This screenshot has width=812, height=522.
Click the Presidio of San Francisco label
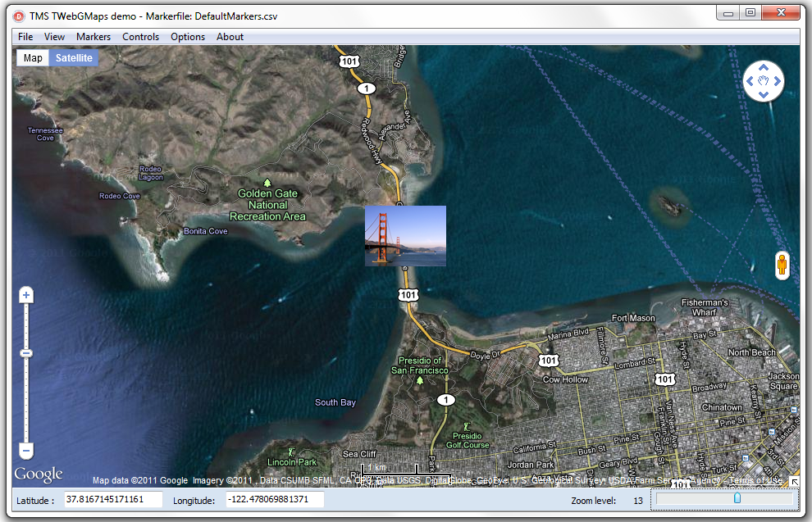(x=420, y=365)
